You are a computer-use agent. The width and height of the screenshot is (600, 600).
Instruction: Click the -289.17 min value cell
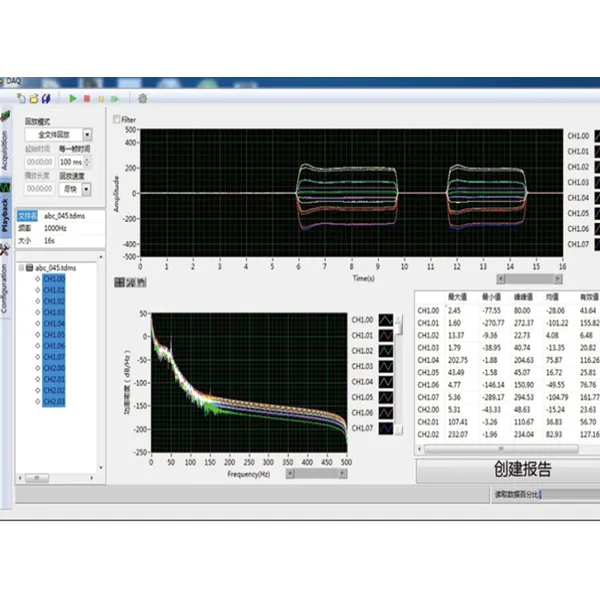(493, 397)
